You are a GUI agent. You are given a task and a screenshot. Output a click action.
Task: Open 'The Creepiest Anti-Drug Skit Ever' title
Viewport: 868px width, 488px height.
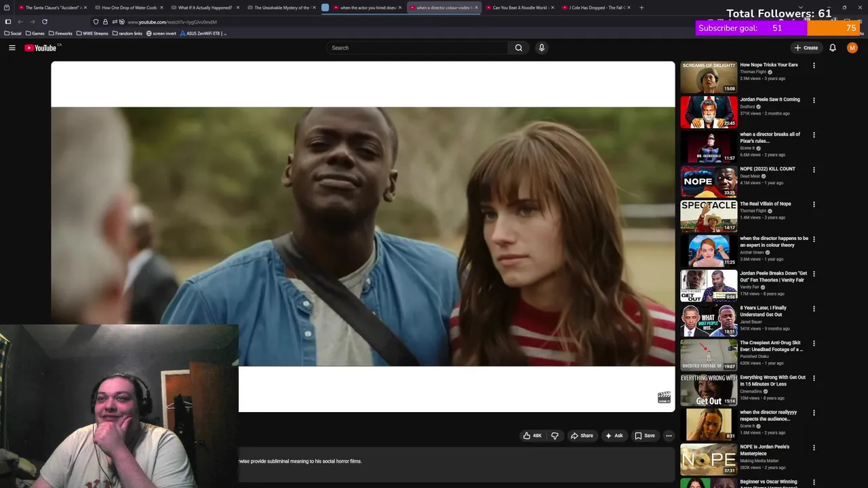pyautogui.click(x=772, y=346)
